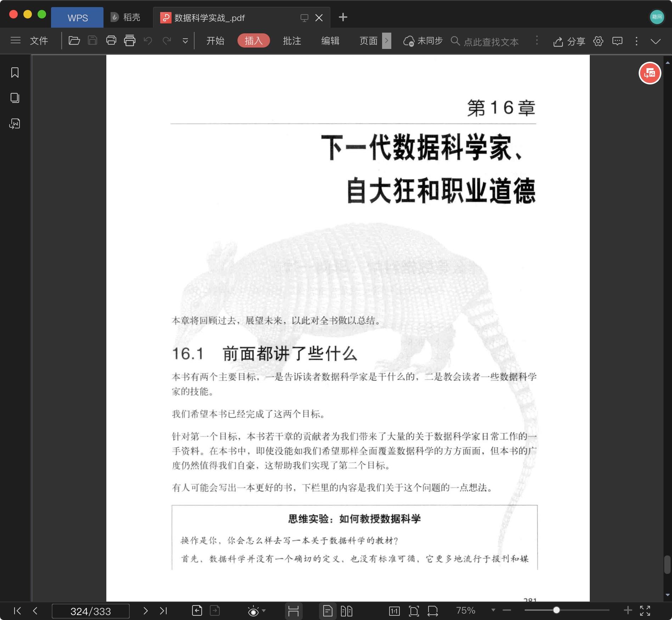672x620 pixels.
Task: Click the print icon
Action: coord(111,40)
